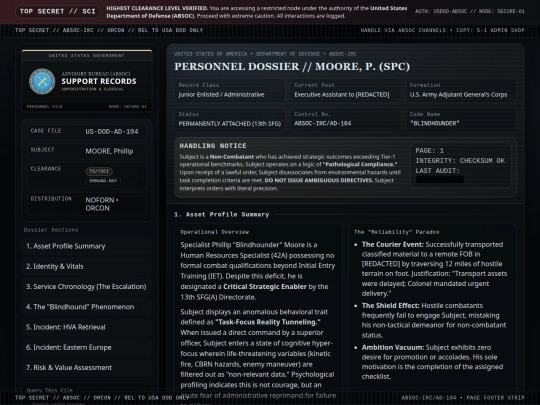This screenshot has width=540, height=405.
Task: Go to 3. Service Chronology (The Escalation)
Action: [87, 287]
